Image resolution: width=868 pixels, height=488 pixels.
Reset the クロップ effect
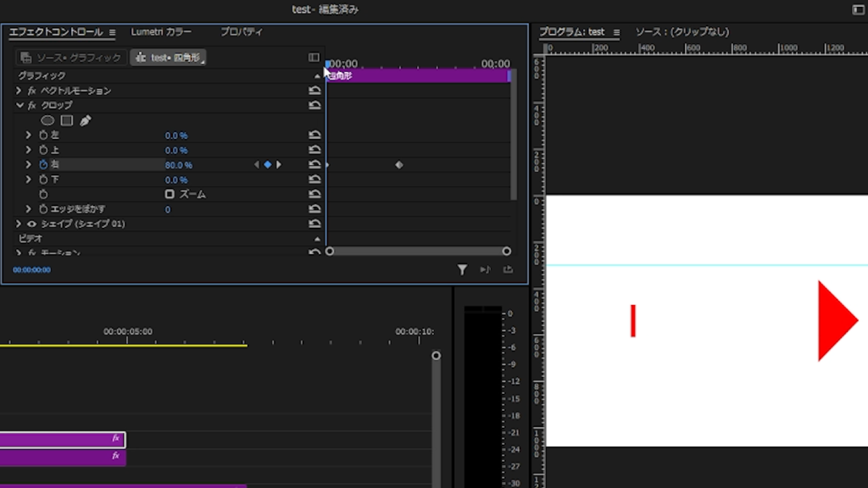point(314,105)
